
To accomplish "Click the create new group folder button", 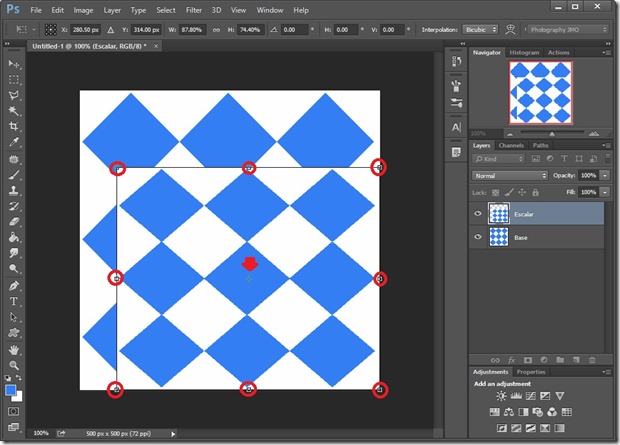I will (x=560, y=360).
